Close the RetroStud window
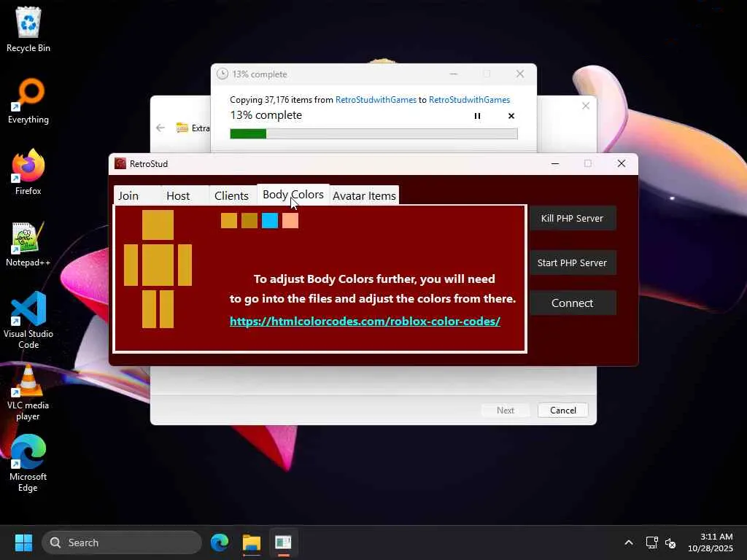Image resolution: width=747 pixels, height=560 pixels. tap(622, 163)
